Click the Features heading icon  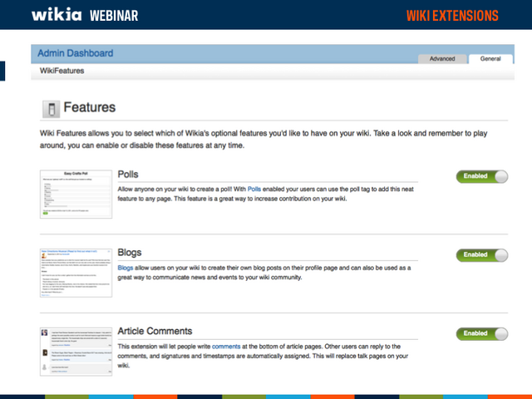tap(52, 109)
